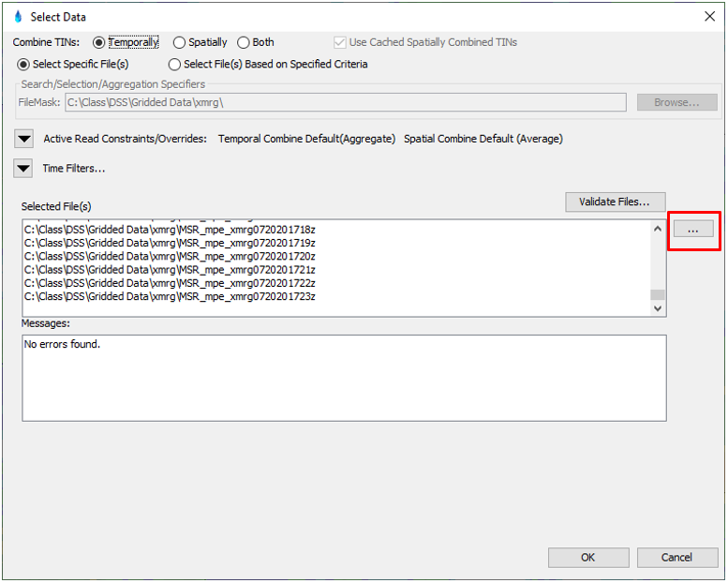728x583 pixels.
Task: Close the Select Data dialog
Action: tap(709, 17)
